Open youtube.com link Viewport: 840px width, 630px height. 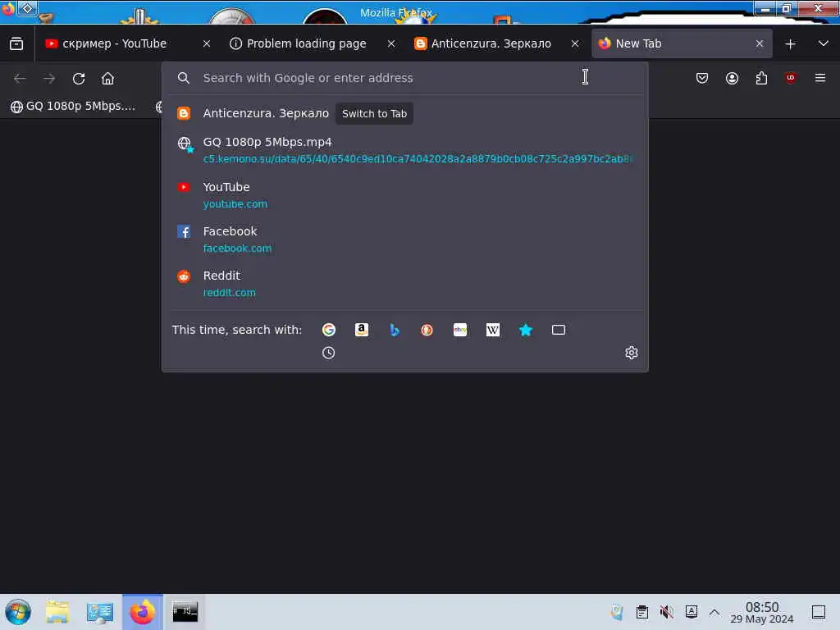[x=235, y=204]
